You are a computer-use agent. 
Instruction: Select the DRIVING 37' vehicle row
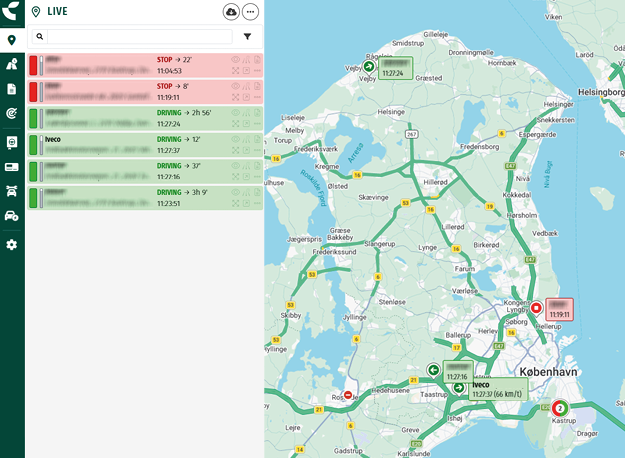145,171
